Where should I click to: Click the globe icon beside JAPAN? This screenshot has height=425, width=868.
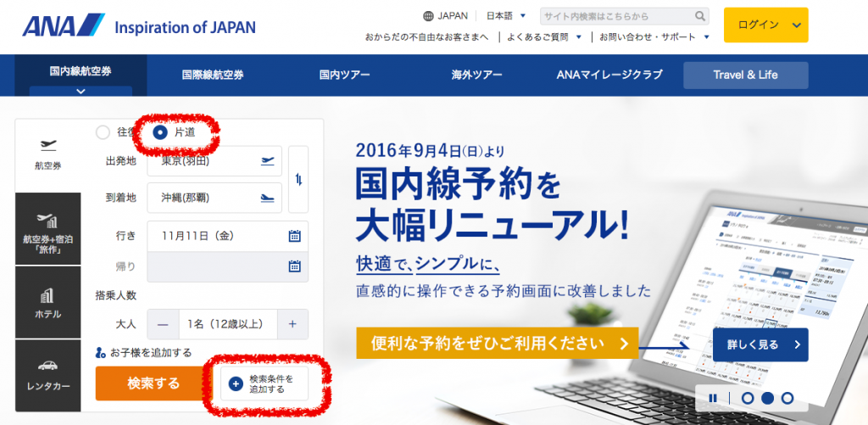point(428,16)
